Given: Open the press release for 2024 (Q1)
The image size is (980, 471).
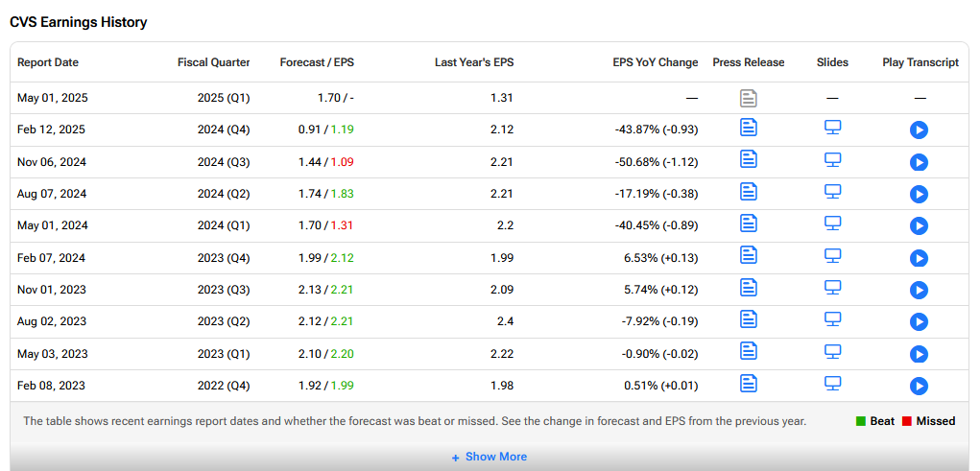Looking at the screenshot, I should (748, 224).
